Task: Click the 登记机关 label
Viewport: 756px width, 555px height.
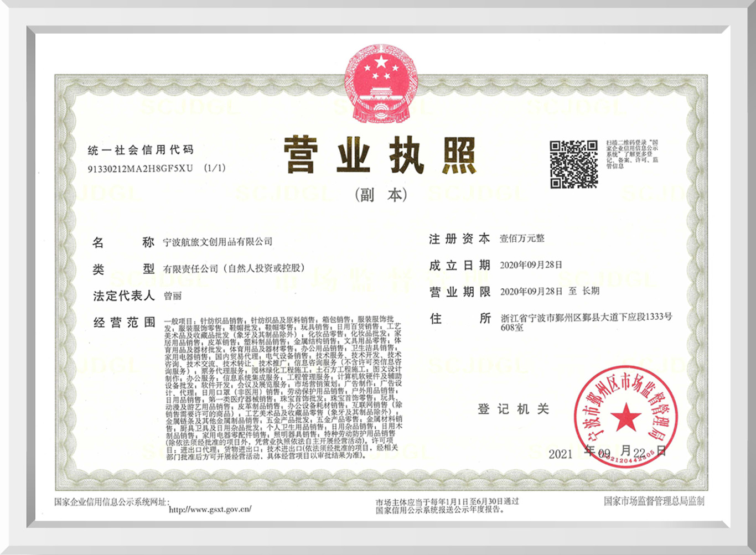Action: tap(514, 409)
